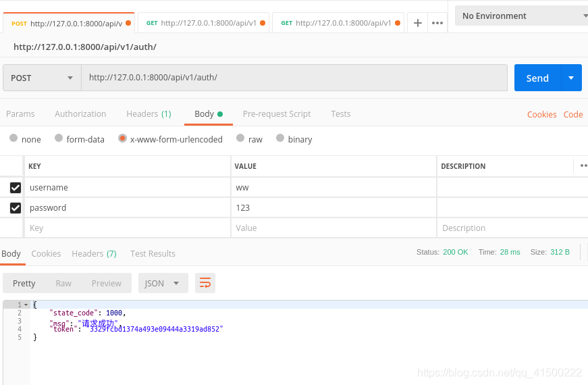Click the Send button
This screenshot has height=385, width=588.
pos(537,78)
